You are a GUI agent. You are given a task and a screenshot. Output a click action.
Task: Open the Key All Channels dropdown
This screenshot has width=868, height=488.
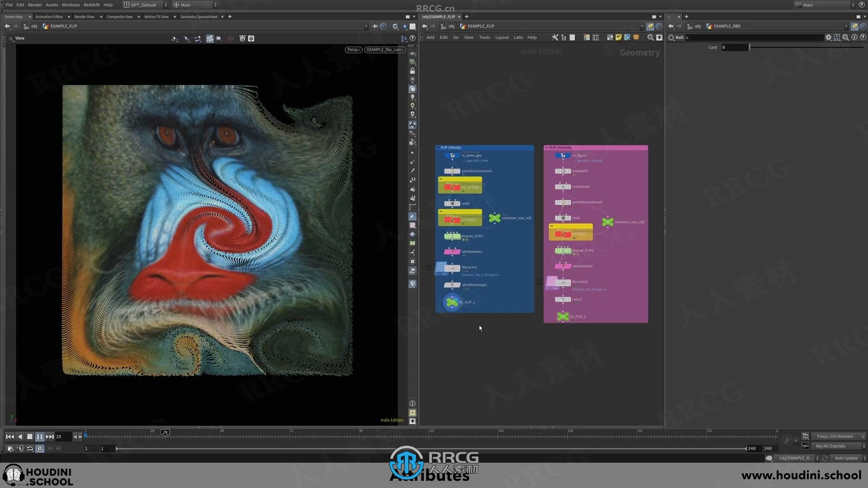[x=839, y=446]
